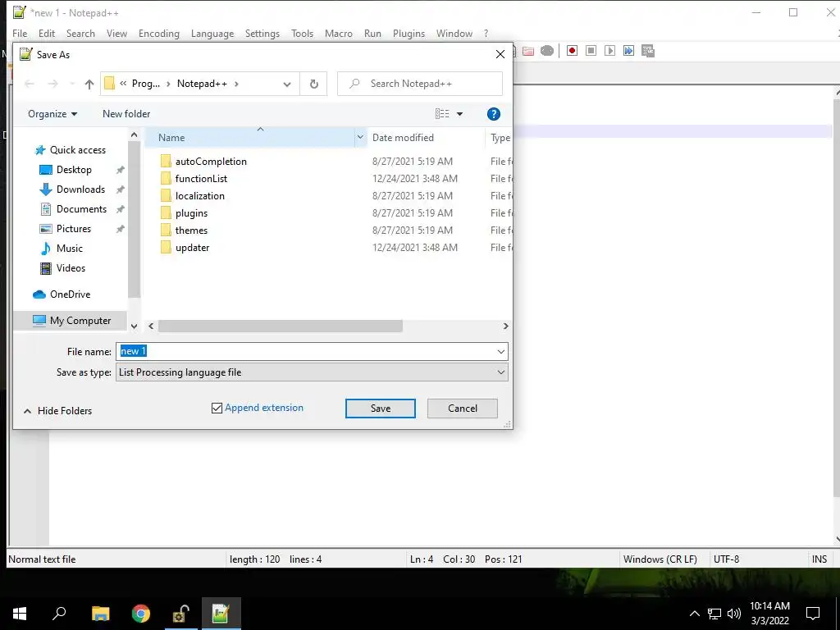840x630 pixels.
Task: Click the Monitoring eye toolbar icon
Action: (x=547, y=51)
